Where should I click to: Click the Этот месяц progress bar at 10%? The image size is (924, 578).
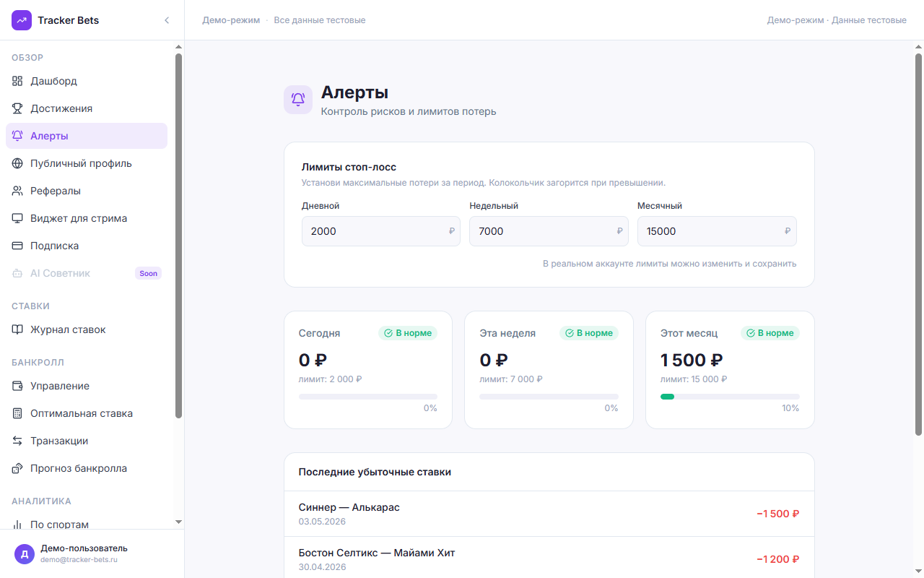(x=730, y=397)
